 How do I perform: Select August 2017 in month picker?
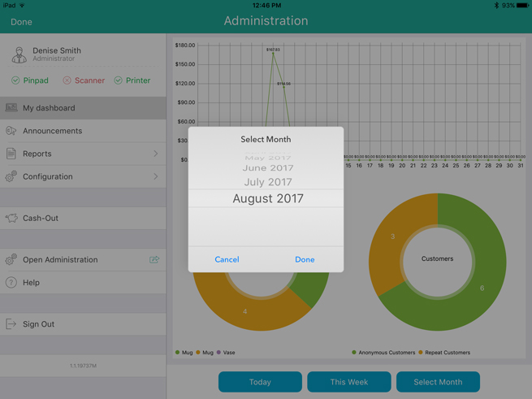point(268,198)
